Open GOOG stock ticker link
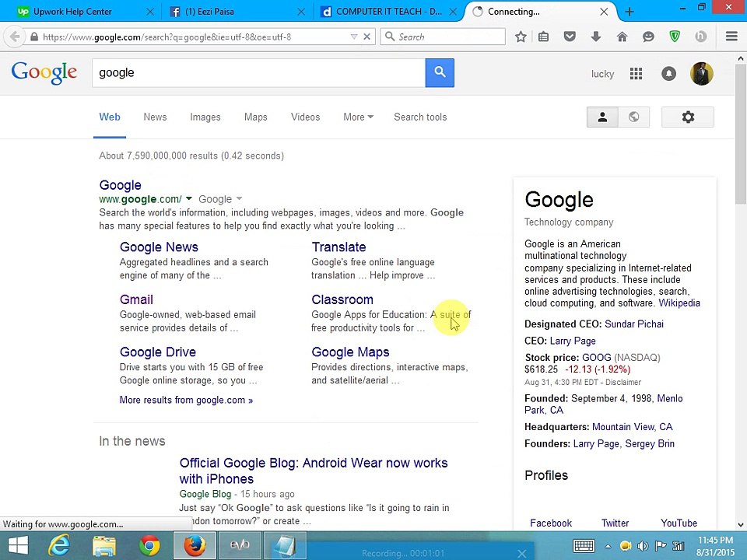The image size is (747, 560). click(x=597, y=357)
